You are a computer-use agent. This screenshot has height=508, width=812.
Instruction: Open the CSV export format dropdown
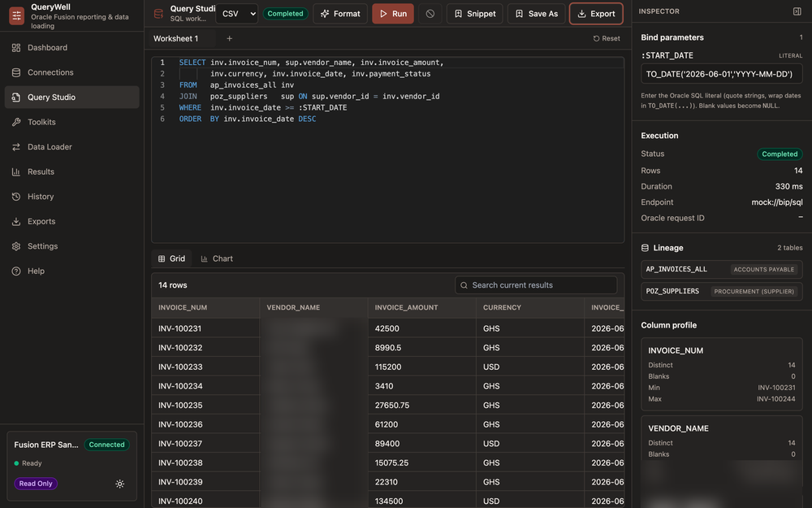(x=237, y=14)
